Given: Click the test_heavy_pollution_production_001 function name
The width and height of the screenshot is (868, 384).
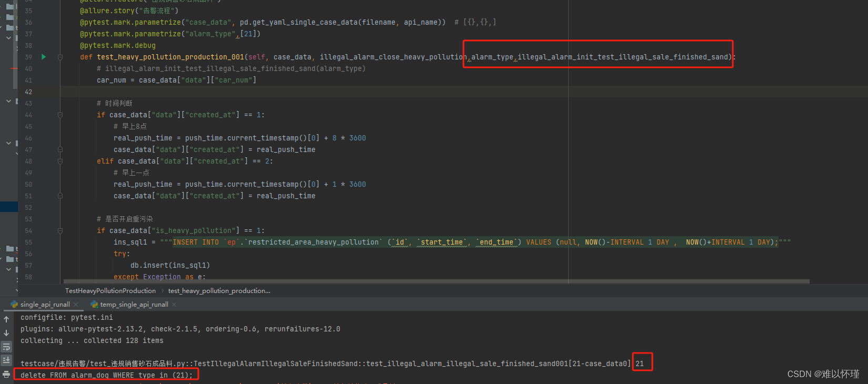Looking at the screenshot, I should click(170, 57).
